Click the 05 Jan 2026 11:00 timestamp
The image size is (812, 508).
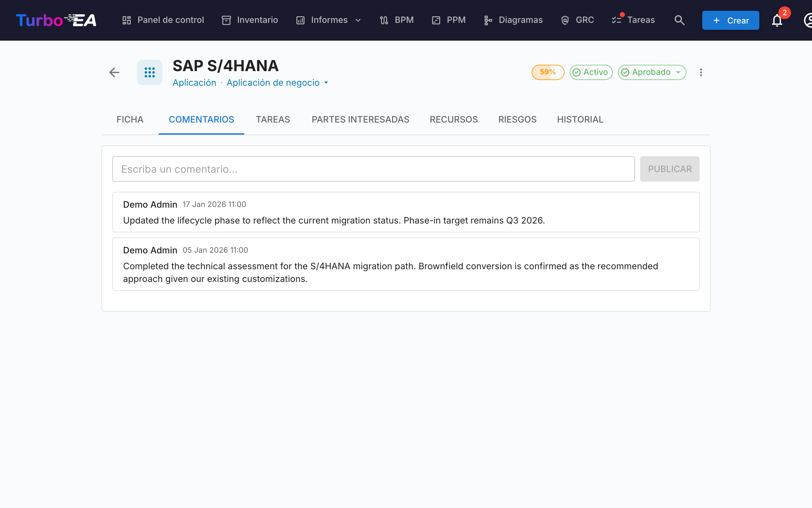[x=215, y=250]
